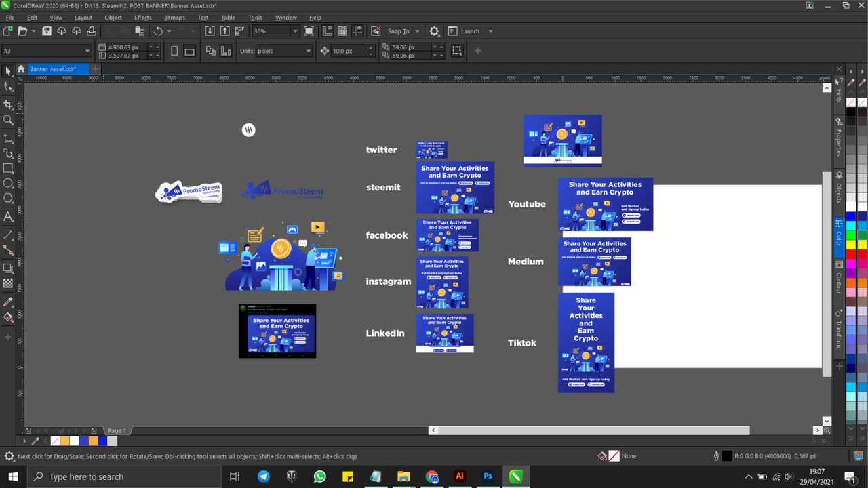Expand the Undo history arrow
868x488 pixels.
[169, 31]
